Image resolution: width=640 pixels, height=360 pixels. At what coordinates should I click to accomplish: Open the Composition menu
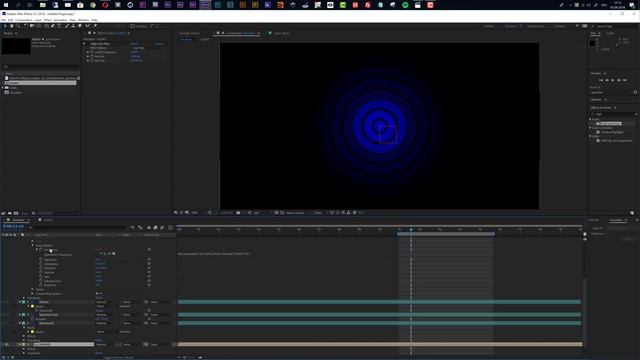tap(24, 20)
